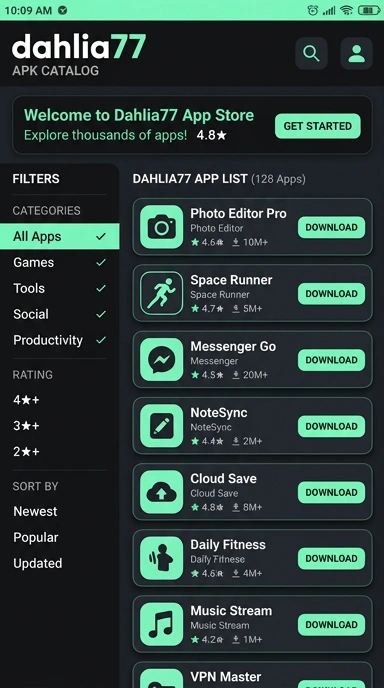The height and width of the screenshot is (688, 384).
Task: Open the NoteSync title
Action: 219,412
